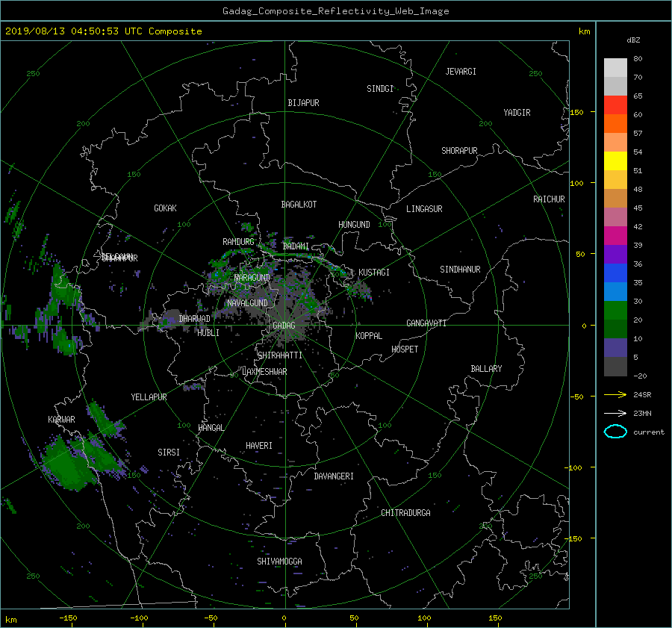The image size is (672, 628).
Task: Click the 57 value on dBZ scale
Action: click(x=638, y=134)
